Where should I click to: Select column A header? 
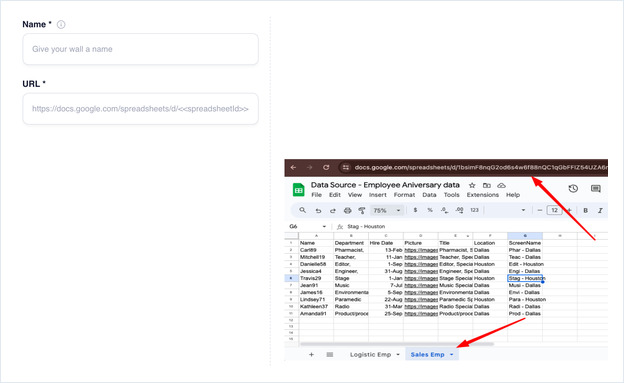(316, 236)
